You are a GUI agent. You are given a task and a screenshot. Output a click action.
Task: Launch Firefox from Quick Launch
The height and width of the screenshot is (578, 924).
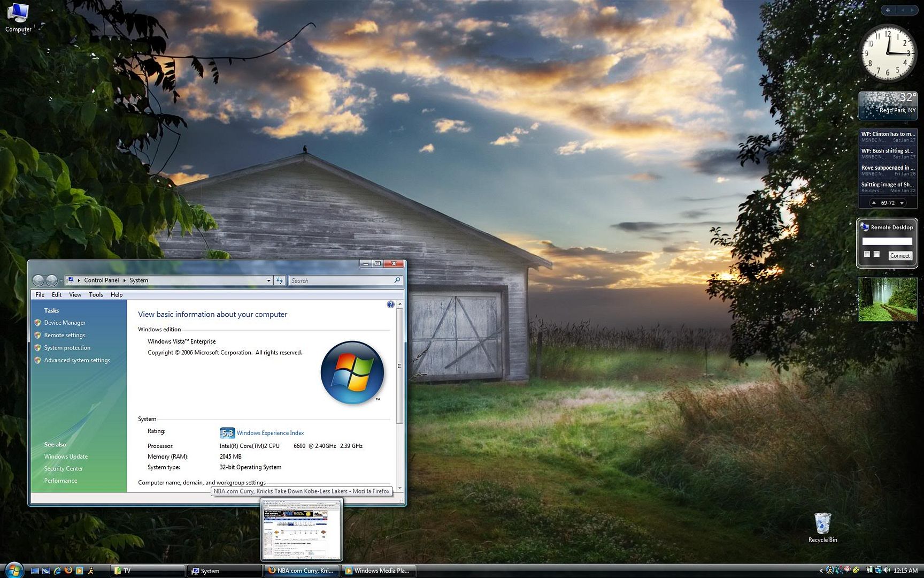(x=68, y=571)
